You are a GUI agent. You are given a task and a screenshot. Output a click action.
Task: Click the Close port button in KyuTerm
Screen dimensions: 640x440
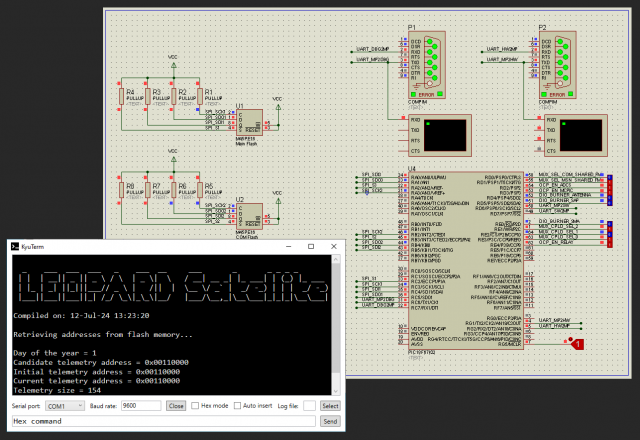[176, 406]
